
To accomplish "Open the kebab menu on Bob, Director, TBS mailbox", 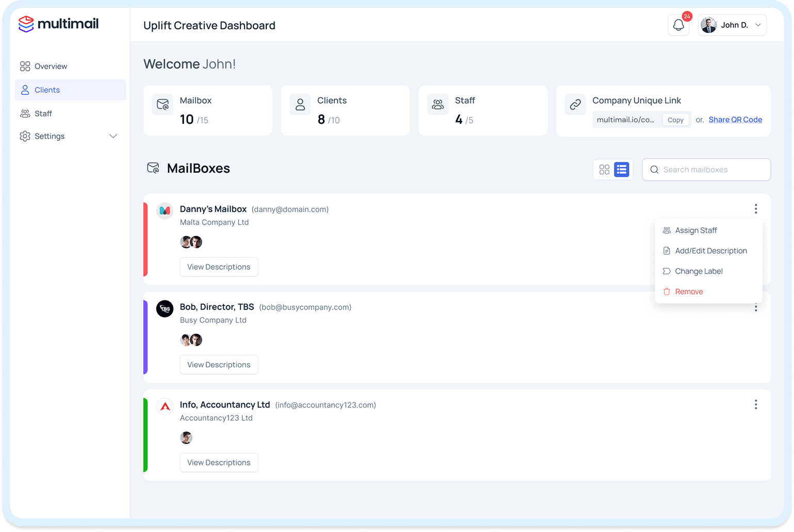I will [755, 307].
